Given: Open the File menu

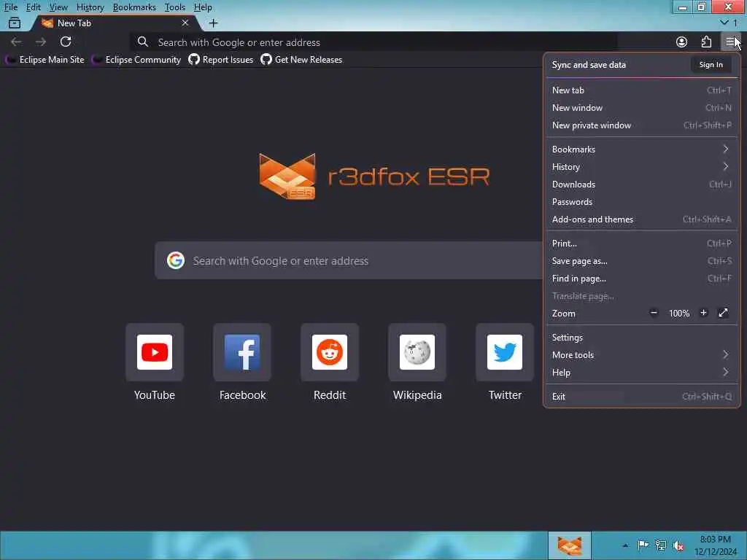Looking at the screenshot, I should coord(11,7).
